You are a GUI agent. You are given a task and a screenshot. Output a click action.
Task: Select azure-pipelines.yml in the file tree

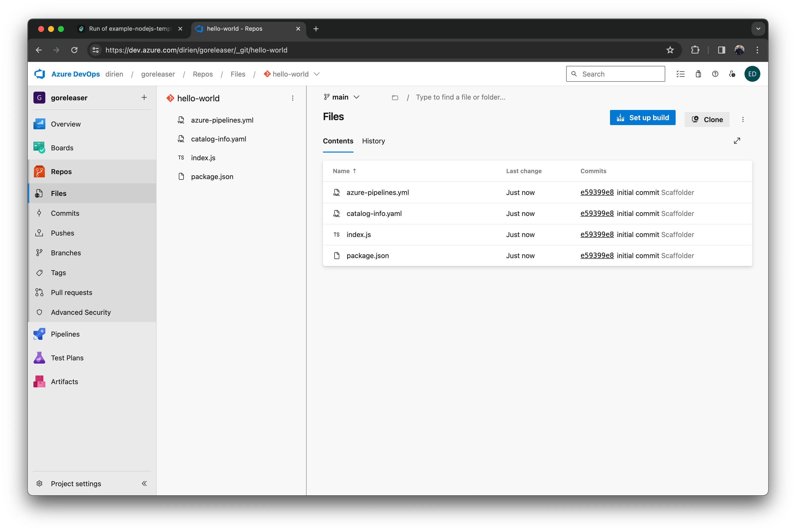click(x=222, y=120)
